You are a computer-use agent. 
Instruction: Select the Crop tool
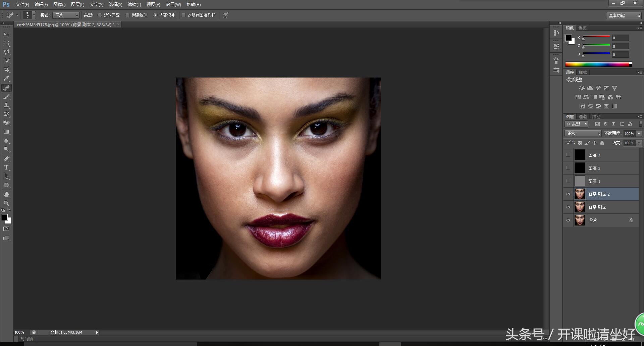(6, 69)
